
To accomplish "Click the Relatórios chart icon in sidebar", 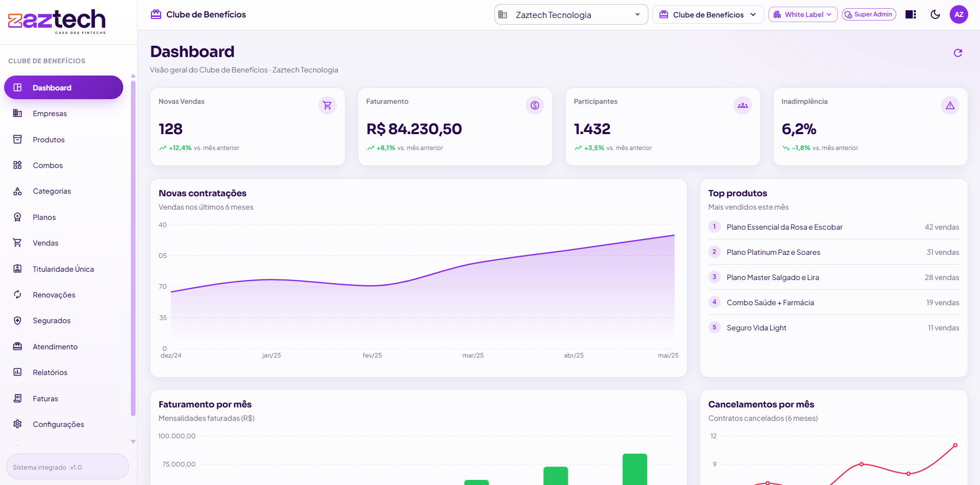I will pos(17,372).
